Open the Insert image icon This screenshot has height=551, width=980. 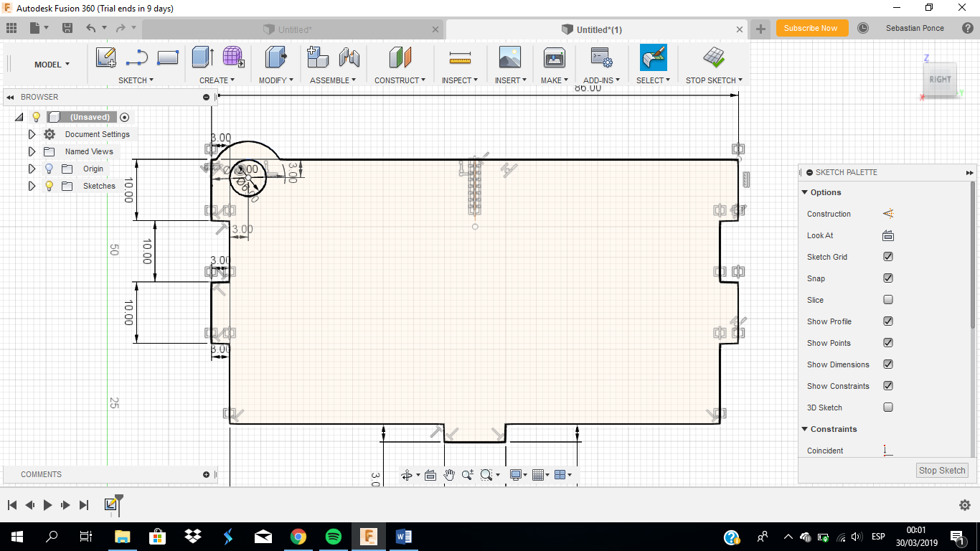pos(510,57)
